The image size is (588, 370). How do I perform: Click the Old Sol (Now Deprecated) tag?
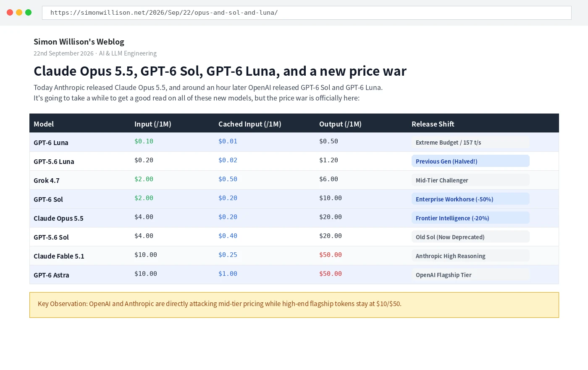pyautogui.click(x=470, y=237)
